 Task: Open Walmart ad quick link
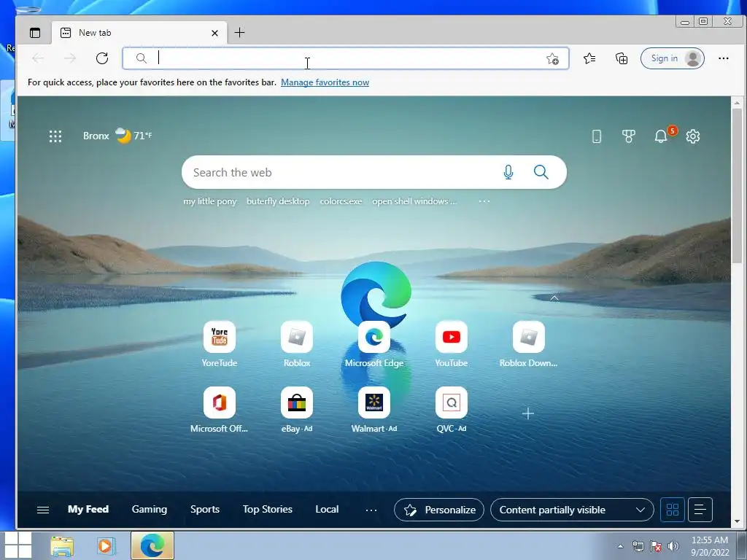[374, 410]
